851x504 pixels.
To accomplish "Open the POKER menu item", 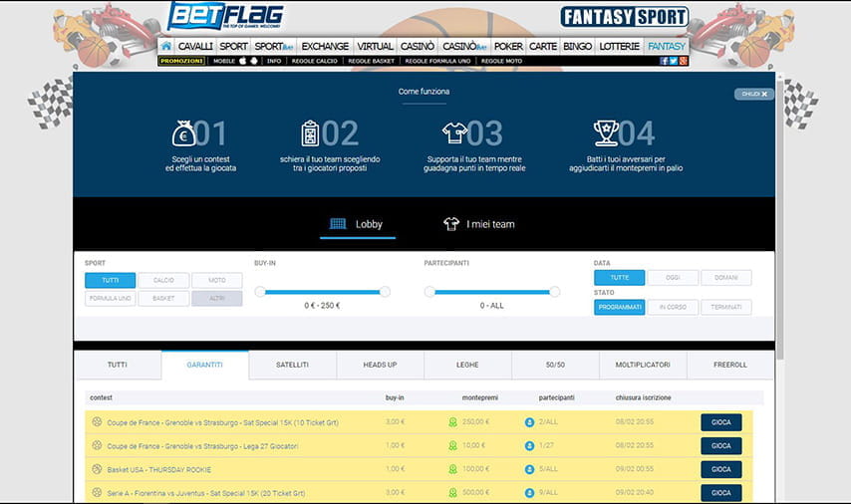I will point(508,46).
